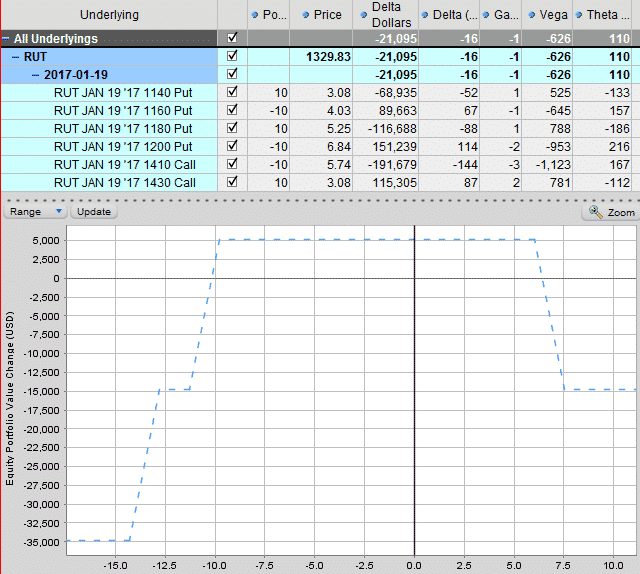640x574 pixels.
Task: Click the blue dot icon beside Position column header
Action: 255,15
